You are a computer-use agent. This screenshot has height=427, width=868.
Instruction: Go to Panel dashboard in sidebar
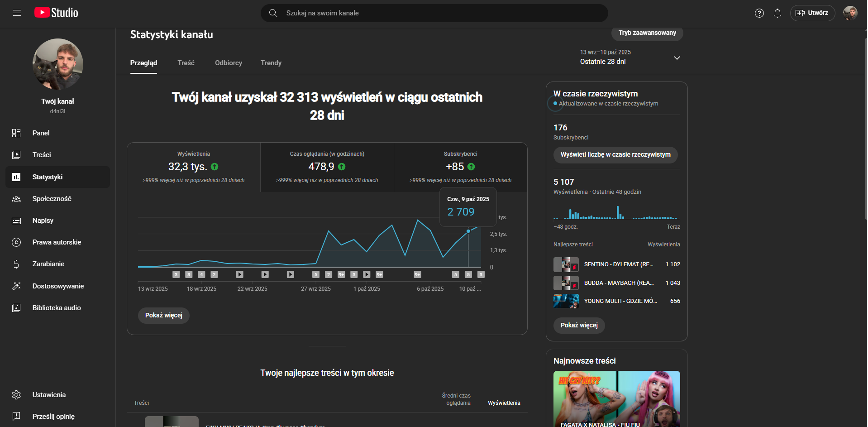coord(41,133)
